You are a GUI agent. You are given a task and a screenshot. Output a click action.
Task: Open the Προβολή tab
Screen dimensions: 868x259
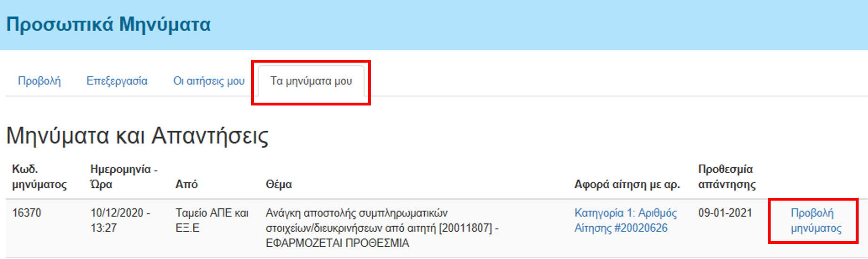pos(40,81)
